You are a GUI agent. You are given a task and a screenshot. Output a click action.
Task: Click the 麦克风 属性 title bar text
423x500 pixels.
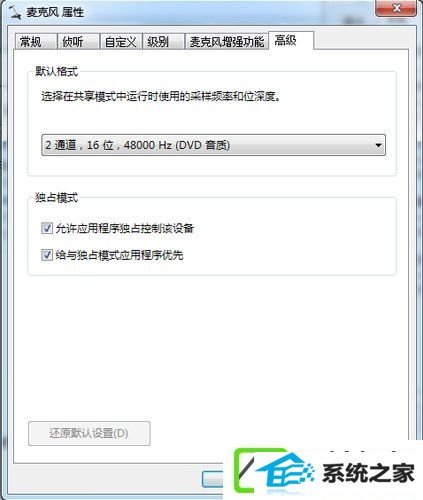[x=55, y=13]
